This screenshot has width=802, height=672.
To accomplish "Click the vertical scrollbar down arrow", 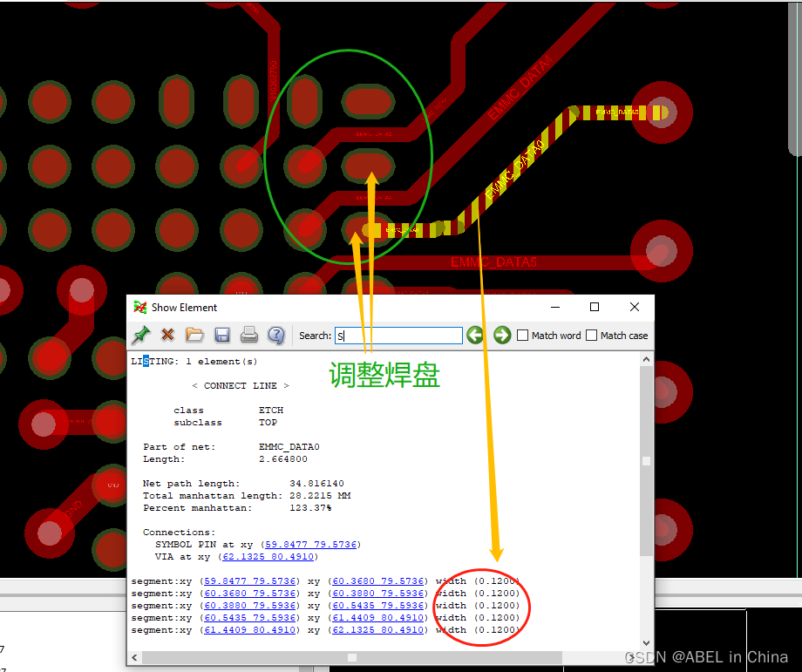I will (x=647, y=643).
